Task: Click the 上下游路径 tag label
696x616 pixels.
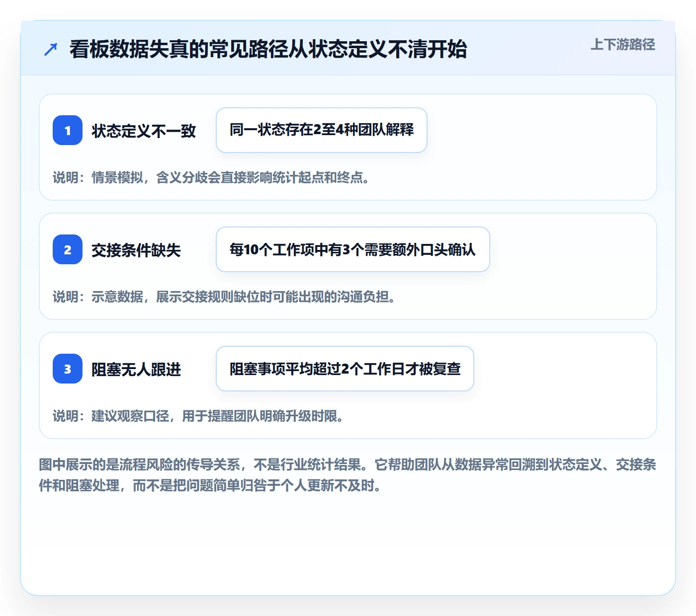Action: pos(623,45)
